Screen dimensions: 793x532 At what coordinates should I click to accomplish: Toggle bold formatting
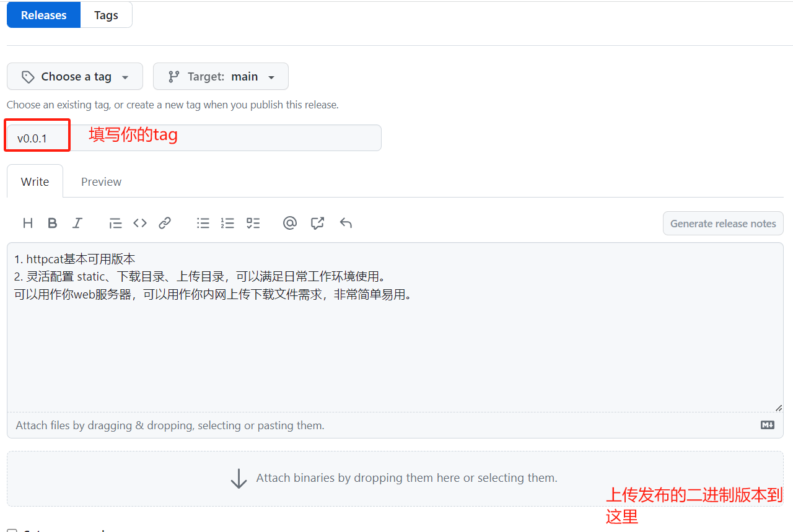tap(52, 223)
